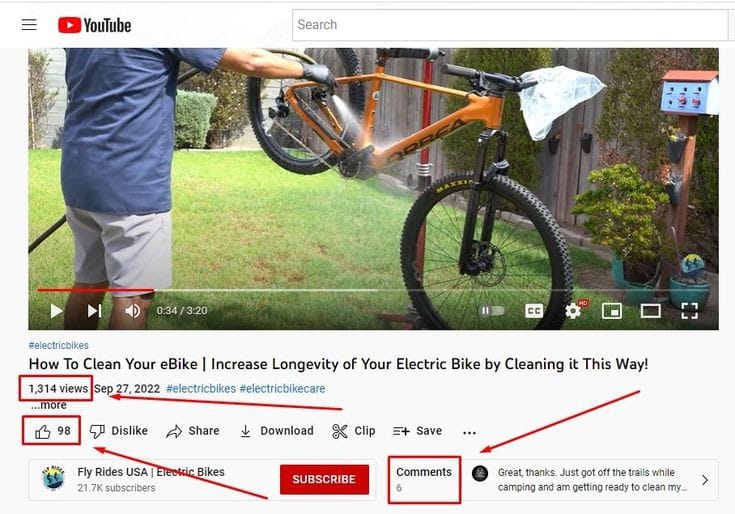
Task: Open the hamburger guide menu
Action: pyautogui.click(x=29, y=24)
